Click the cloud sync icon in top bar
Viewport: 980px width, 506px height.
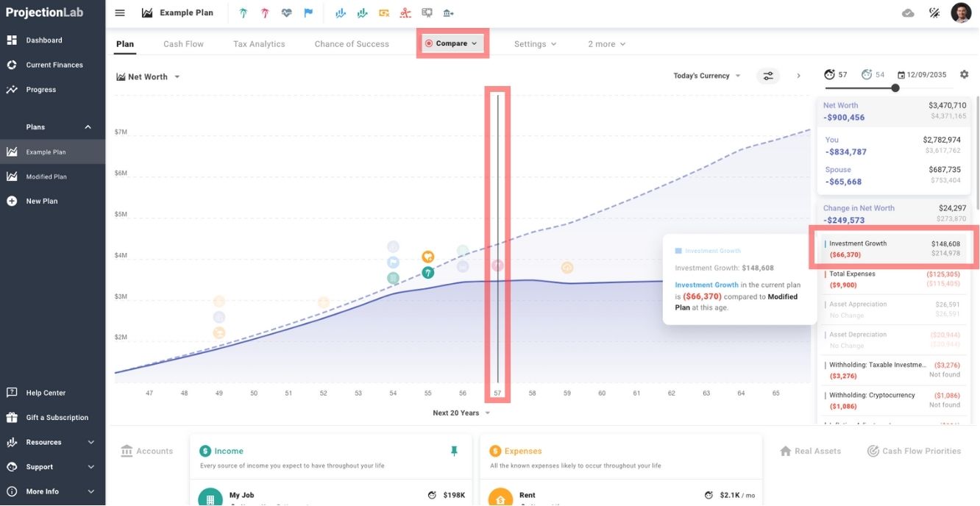click(x=908, y=13)
